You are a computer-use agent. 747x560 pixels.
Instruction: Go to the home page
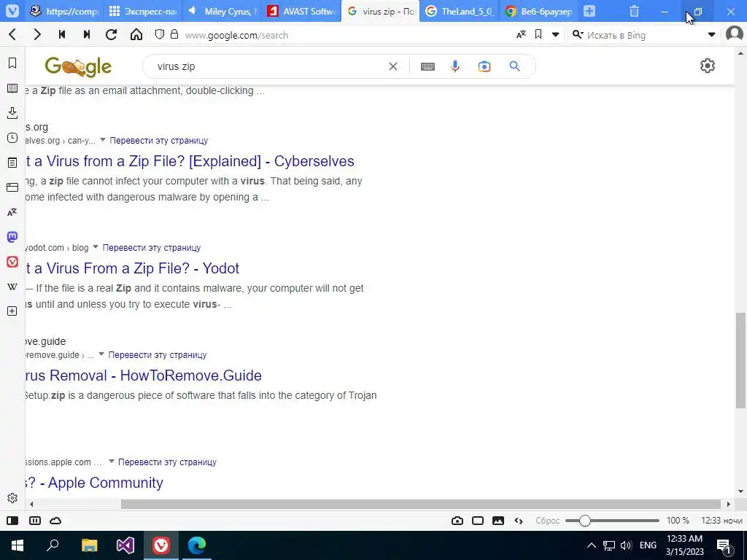(x=136, y=35)
